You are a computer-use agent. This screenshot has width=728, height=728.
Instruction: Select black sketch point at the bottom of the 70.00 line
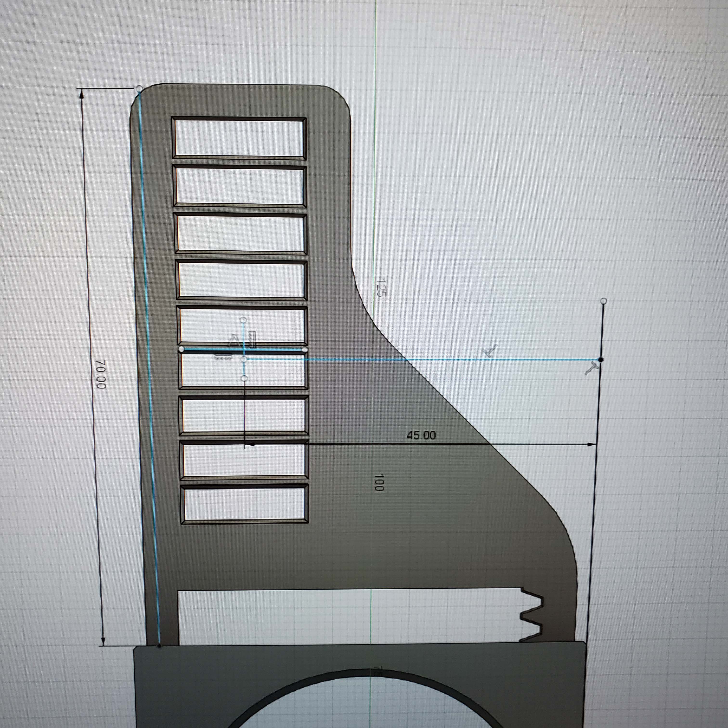(159, 646)
